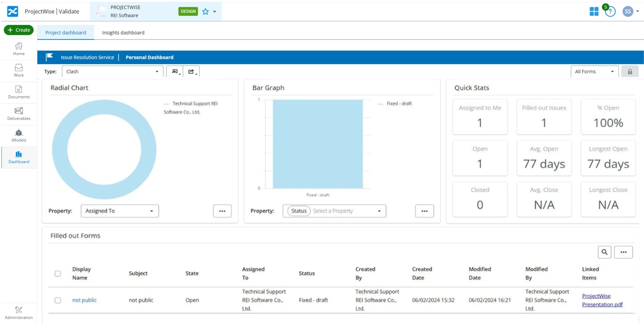
Task: Click the Closed stat card
Action: (480, 199)
